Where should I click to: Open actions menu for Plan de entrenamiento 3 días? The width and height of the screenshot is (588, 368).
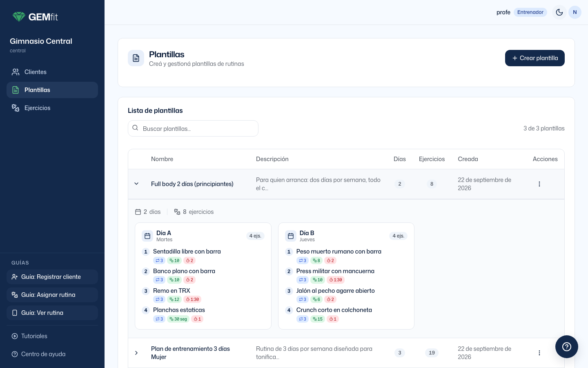(x=539, y=353)
